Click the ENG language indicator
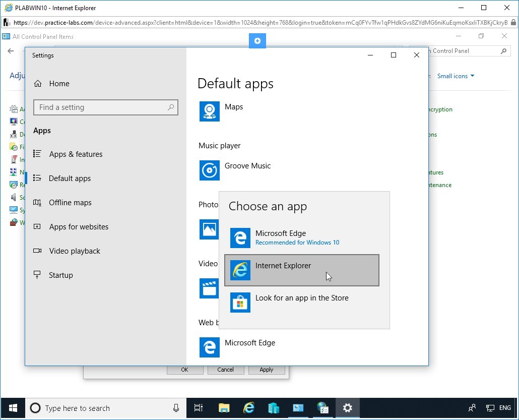The image size is (519, 420). pyautogui.click(x=505, y=408)
